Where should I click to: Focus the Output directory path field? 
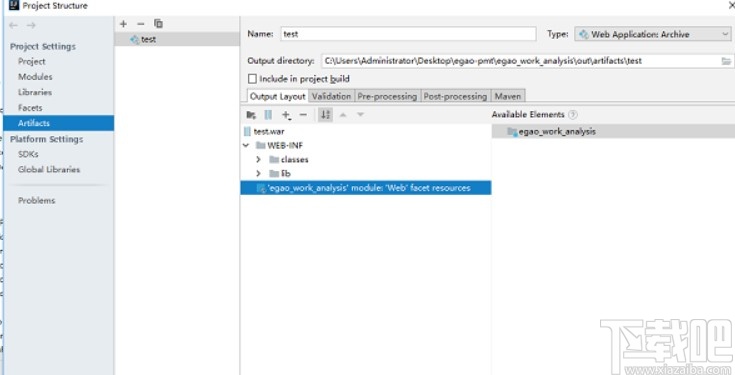(x=521, y=61)
